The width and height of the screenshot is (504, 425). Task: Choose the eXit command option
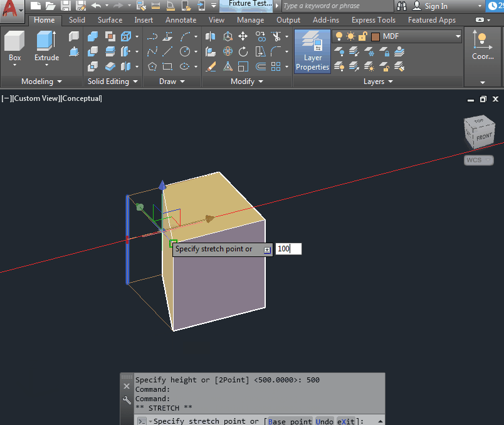[346, 421]
